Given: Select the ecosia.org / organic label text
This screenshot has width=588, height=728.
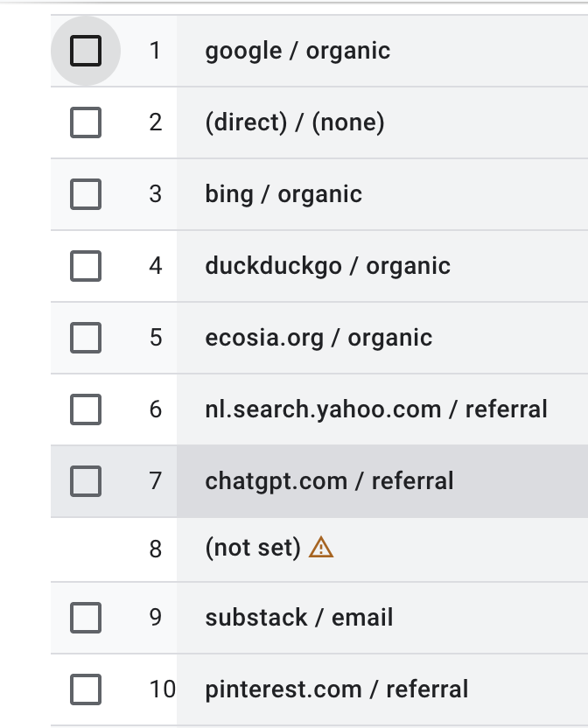Looking at the screenshot, I should 318,338.
